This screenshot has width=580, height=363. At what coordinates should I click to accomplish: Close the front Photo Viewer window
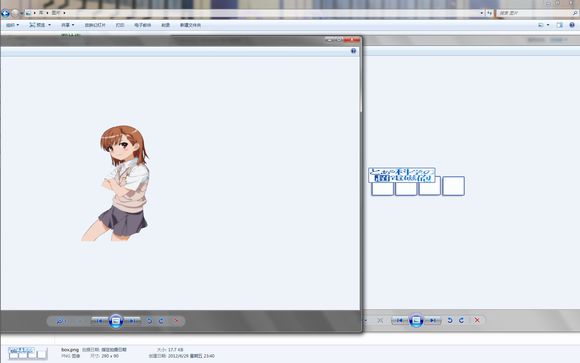(352, 40)
